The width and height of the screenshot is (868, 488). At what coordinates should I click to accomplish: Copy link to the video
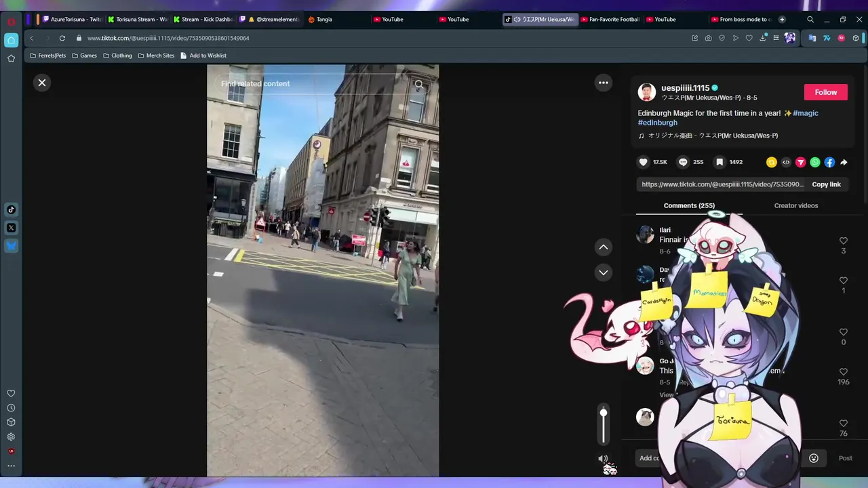[x=826, y=184]
